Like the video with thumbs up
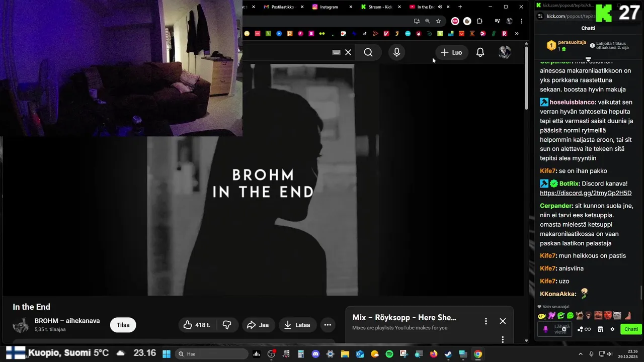The height and width of the screenshot is (362, 644). click(197, 325)
